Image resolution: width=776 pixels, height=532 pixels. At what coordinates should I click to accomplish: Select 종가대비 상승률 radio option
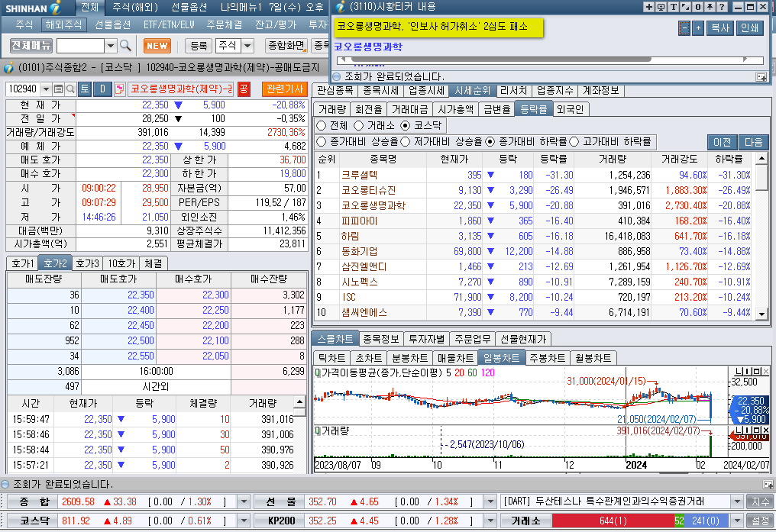coord(322,142)
